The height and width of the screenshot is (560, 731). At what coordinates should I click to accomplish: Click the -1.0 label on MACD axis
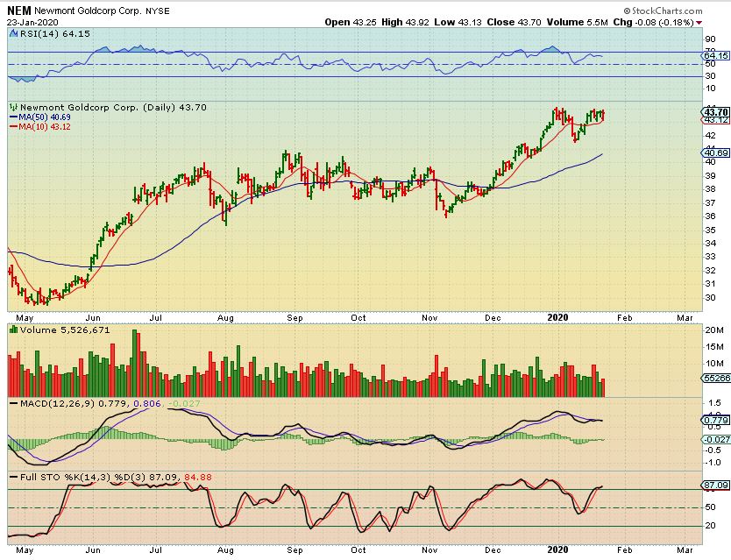pos(712,463)
